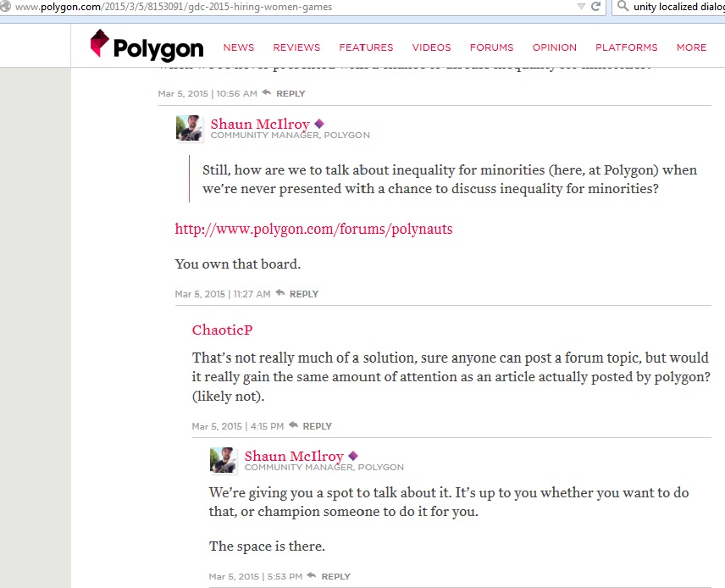The height and width of the screenshot is (588, 725).
Task: Click second 'COMMUNITY MANAGER, POLYGON' title text
Action: coord(324,467)
